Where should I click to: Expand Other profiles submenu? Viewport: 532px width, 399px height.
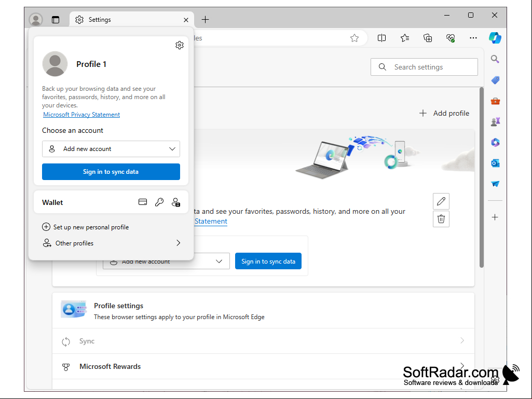point(111,243)
